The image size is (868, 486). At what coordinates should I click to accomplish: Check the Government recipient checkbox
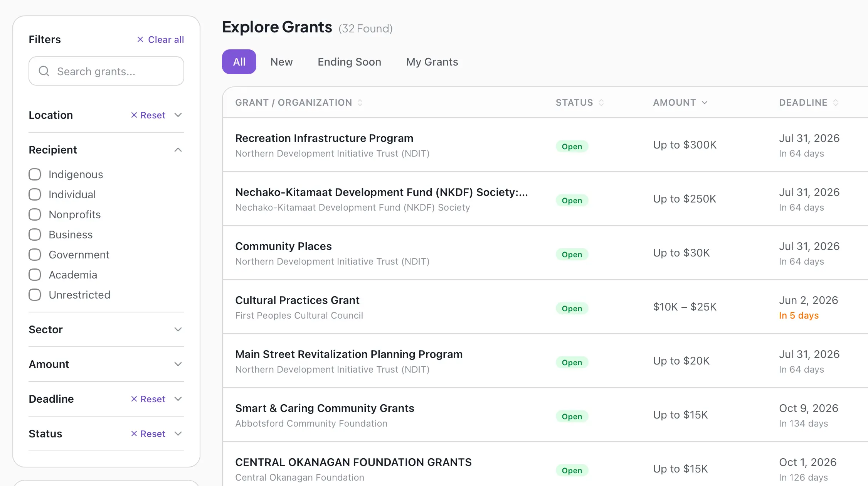tap(35, 255)
